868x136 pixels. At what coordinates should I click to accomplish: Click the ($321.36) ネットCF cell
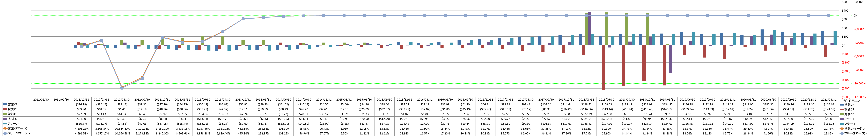coord(667,119)
